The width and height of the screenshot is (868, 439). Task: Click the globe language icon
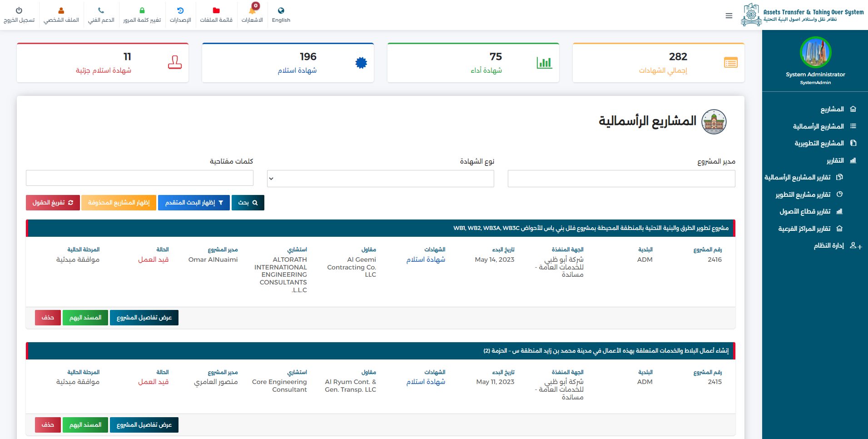pos(281,10)
